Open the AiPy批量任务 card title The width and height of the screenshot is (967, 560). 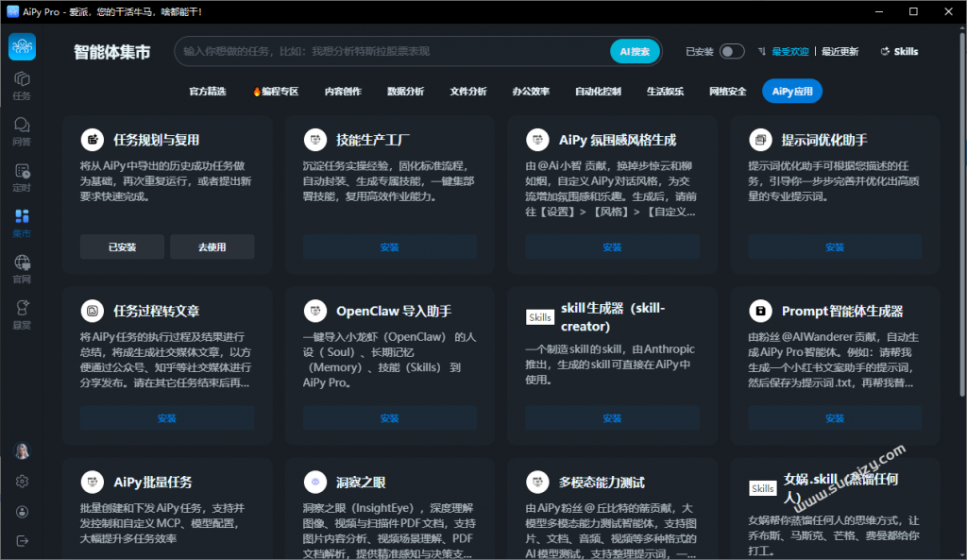pyautogui.click(x=153, y=483)
